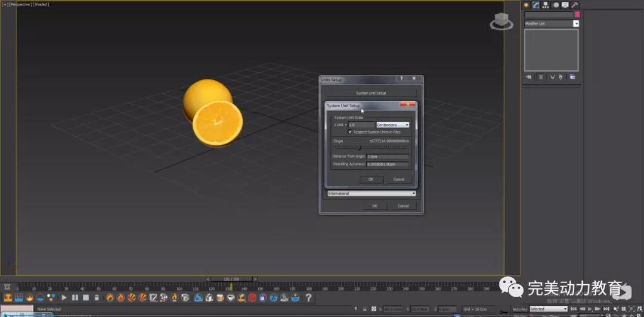
Task: Open the International dropdown in Units Setup
Action: [371, 193]
